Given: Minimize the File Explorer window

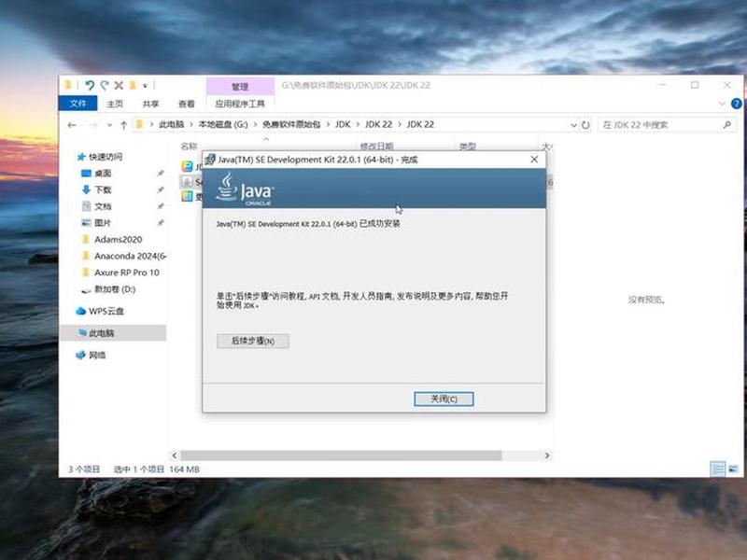Looking at the screenshot, I should (663, 85).
